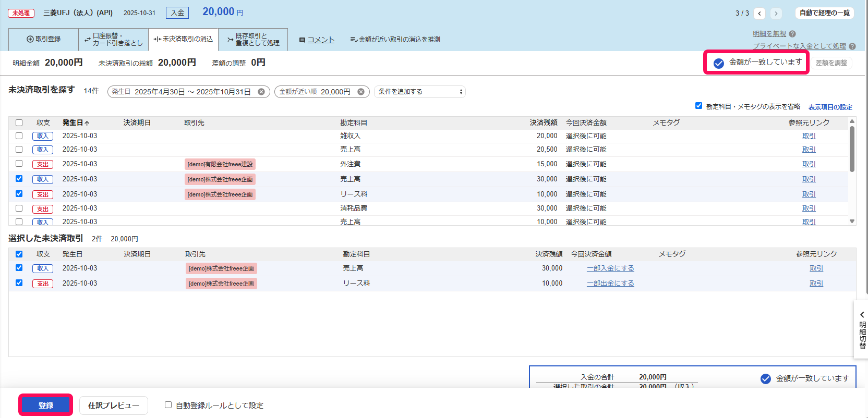This screenshot has height=418, width=868.
Task: Click the 決済残額 column header in unsettled list
Action: pos(544,123)
